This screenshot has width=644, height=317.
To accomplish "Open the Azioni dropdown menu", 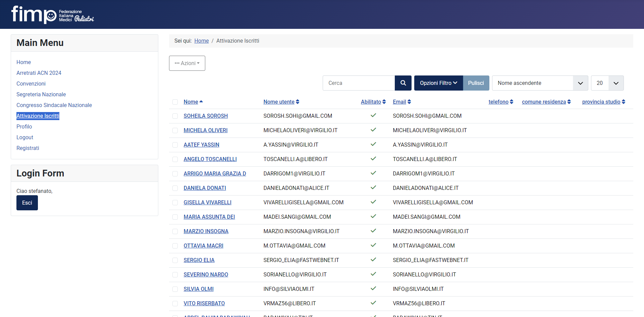I will 187,63.
